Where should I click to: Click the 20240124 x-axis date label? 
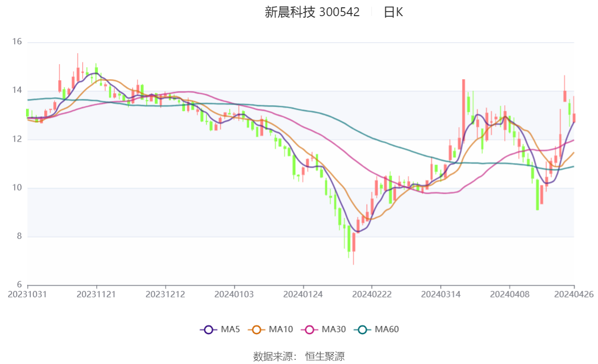(x=303, y=294)
